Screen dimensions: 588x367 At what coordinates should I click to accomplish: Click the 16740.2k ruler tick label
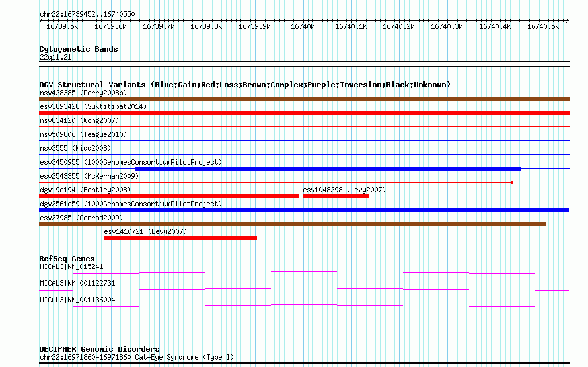pyautogui.click(x=398, y=26)
